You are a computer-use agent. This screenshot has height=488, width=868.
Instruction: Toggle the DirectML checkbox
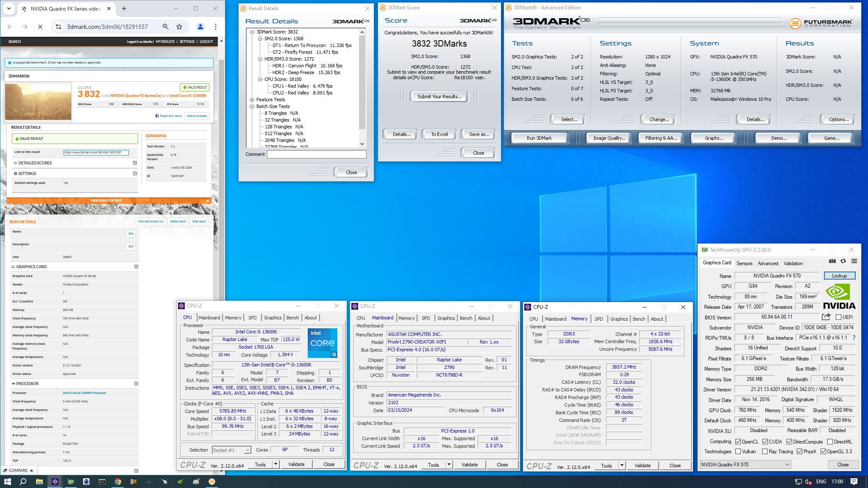830,442
